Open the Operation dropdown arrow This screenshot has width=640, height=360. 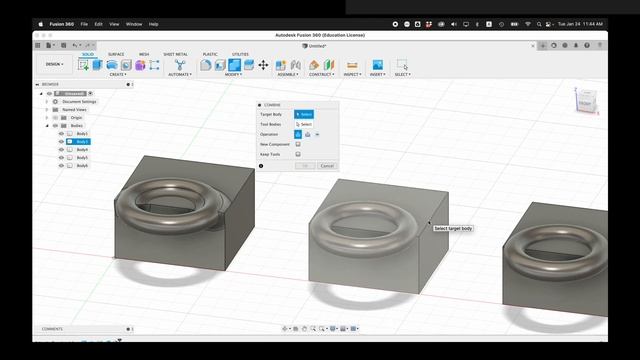(x=317, y=134)
